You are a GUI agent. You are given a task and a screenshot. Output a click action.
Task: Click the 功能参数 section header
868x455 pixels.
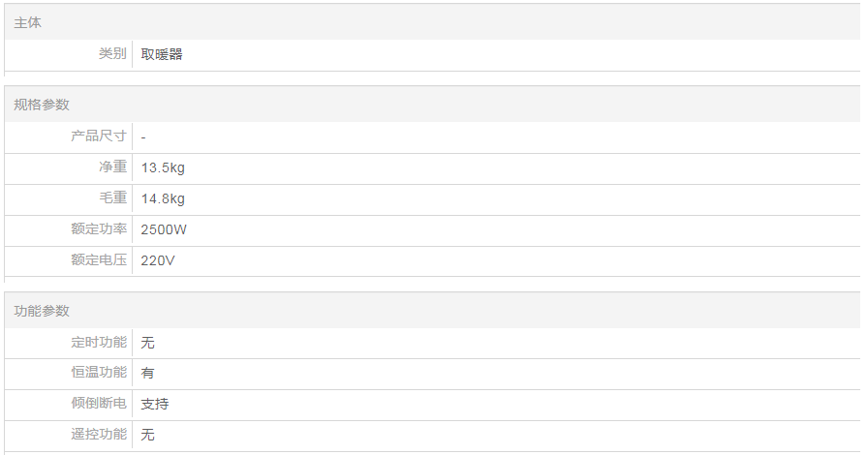42,311
